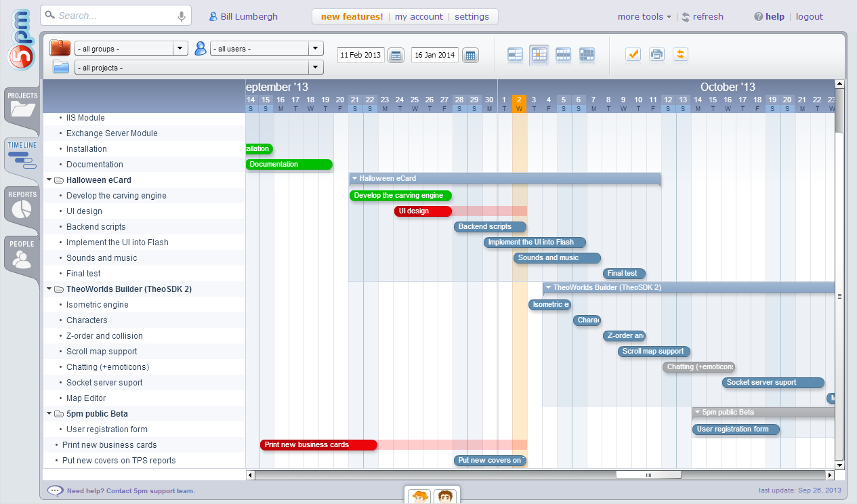Open the start date calendar picker
Viewport: 857px width, 504px height.
(396, 55)
